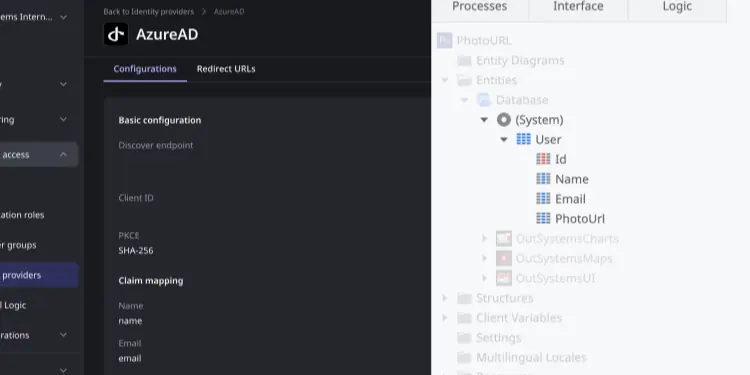Click the Id attribute key icon

(x=543, y=159)
